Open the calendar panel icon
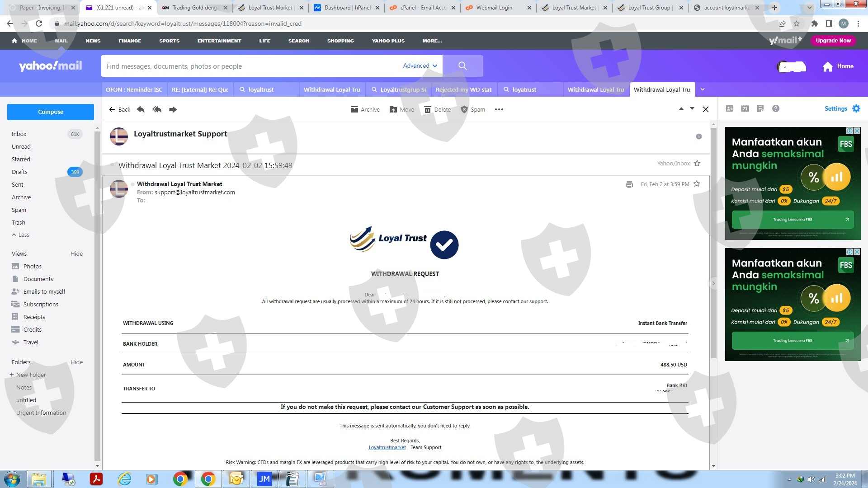868x488 pixels. 745,108
